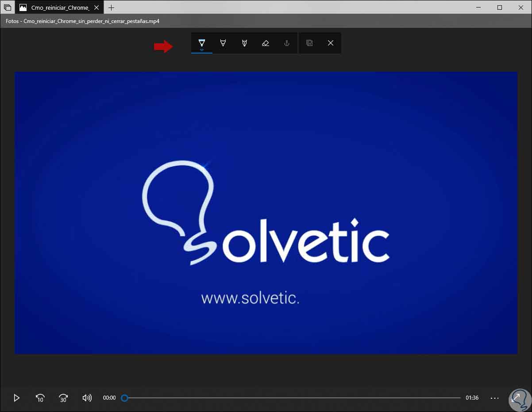Screen dimensions: 532x412
Task: Skip forward 30 seconds
Action: coord(63,398)
